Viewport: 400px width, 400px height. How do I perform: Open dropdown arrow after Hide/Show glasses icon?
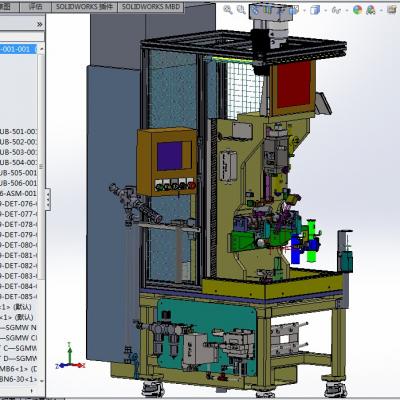pos(347,11)
